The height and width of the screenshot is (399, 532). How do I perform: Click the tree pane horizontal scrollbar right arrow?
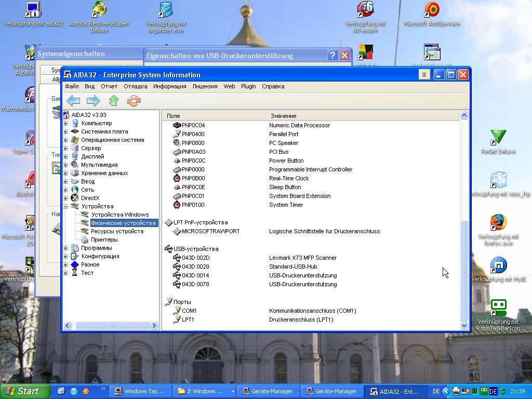coord(154,326)
